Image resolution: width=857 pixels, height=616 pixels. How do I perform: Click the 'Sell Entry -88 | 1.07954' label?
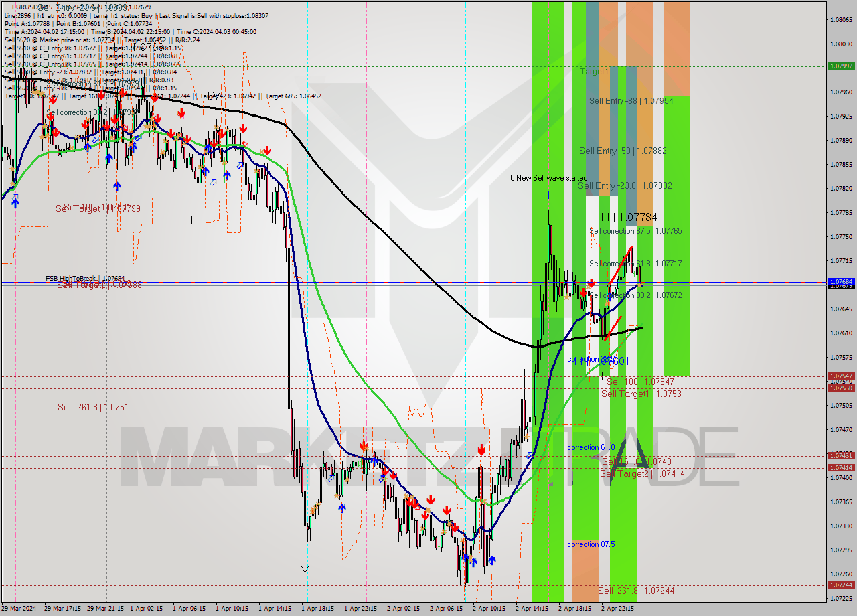(631, 100)
